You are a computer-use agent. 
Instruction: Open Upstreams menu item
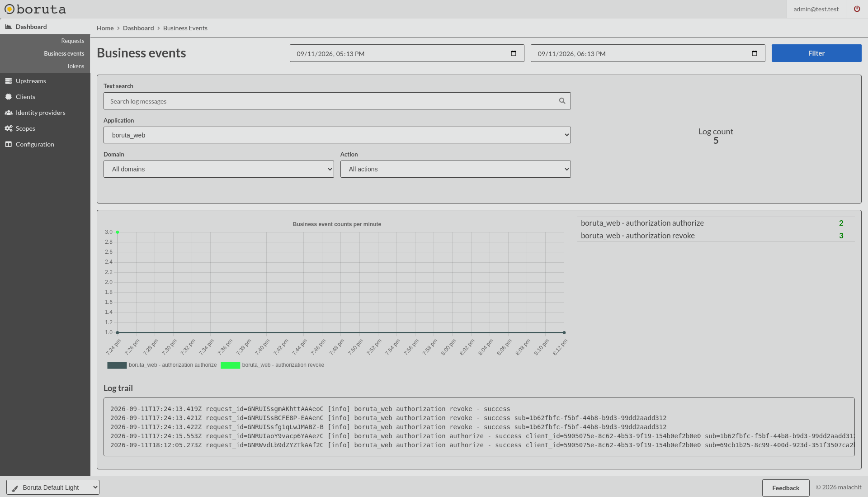click(31, 81)
